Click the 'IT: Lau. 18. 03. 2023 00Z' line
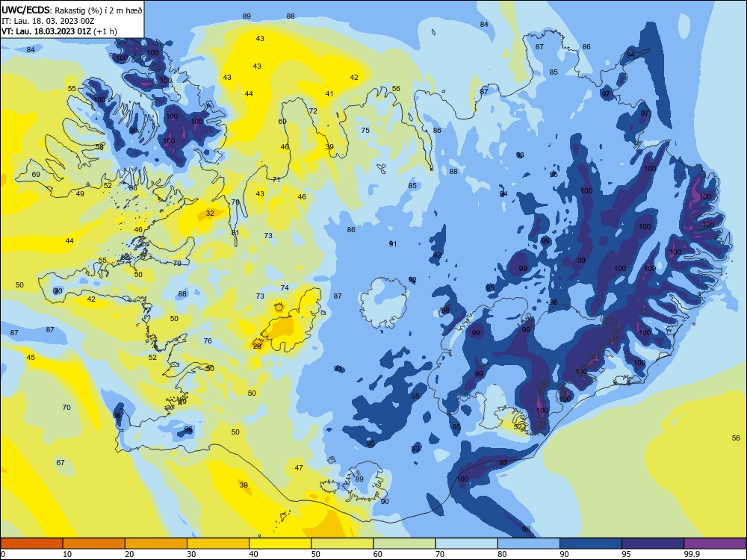This screenshot has height=560, width=747. [x=48, y=21]
